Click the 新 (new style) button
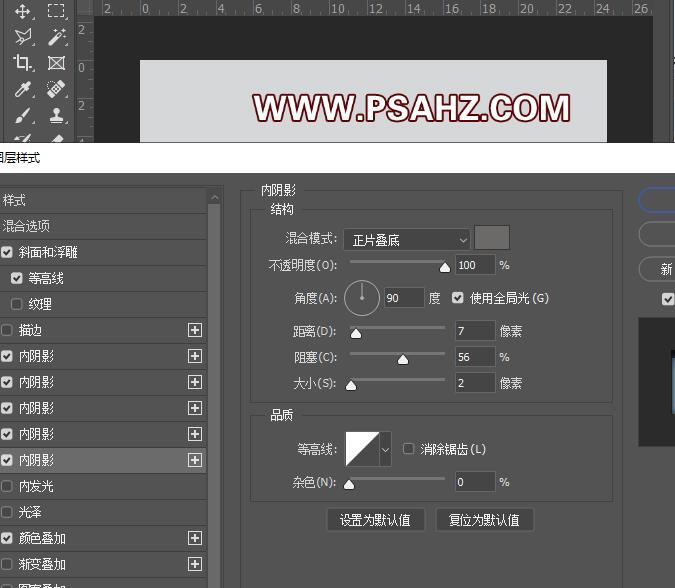The height and width of the screenshot is (588, 675). [x=657, y=269]
